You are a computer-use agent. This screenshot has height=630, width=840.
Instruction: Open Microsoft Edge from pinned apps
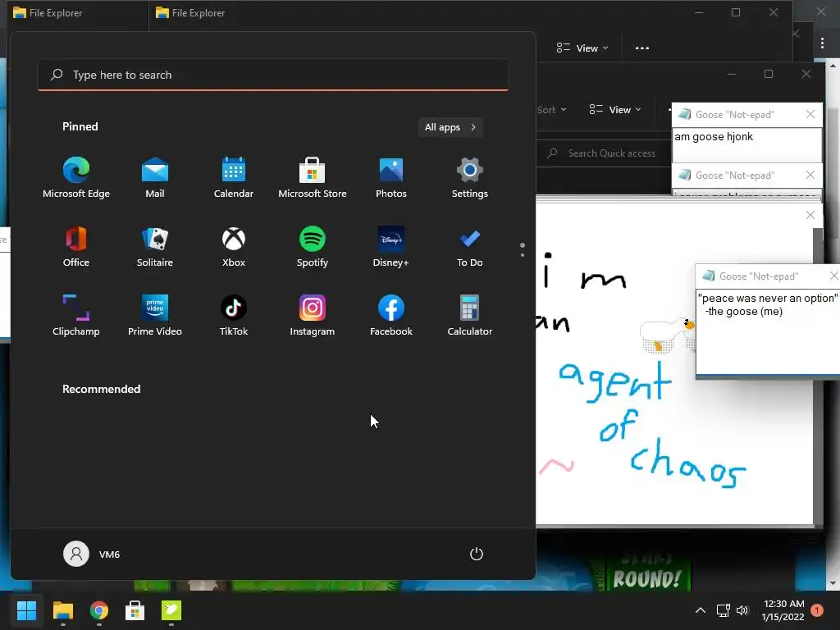click(x=76, y=178)
